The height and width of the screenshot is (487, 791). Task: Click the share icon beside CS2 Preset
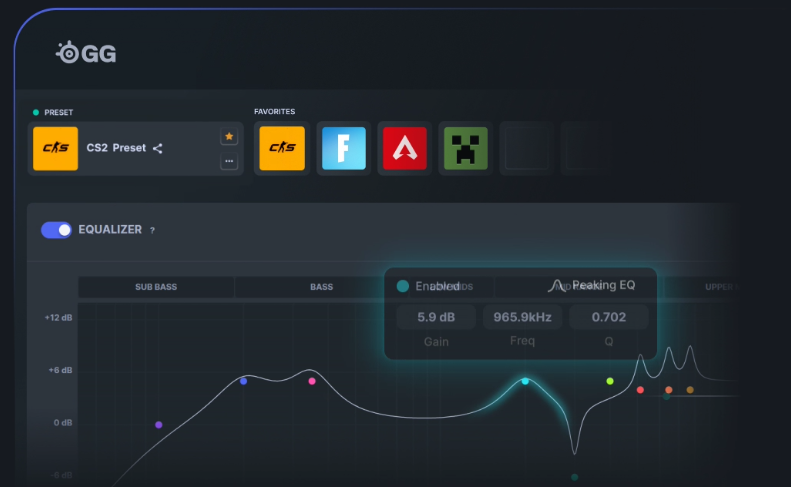coord(157,148)
